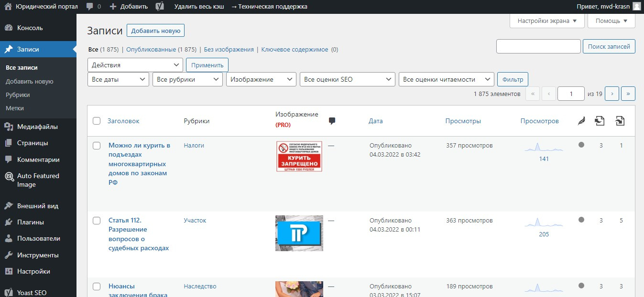Click the pin icon of Записи
The image size is (644, 297).
coord(9,49)
